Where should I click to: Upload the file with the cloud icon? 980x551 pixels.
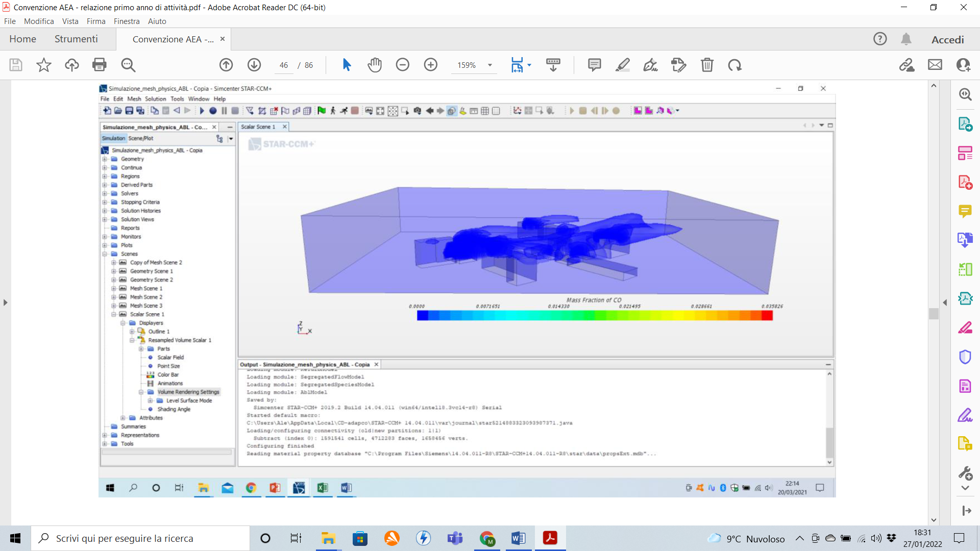click(x=71, y=65)
